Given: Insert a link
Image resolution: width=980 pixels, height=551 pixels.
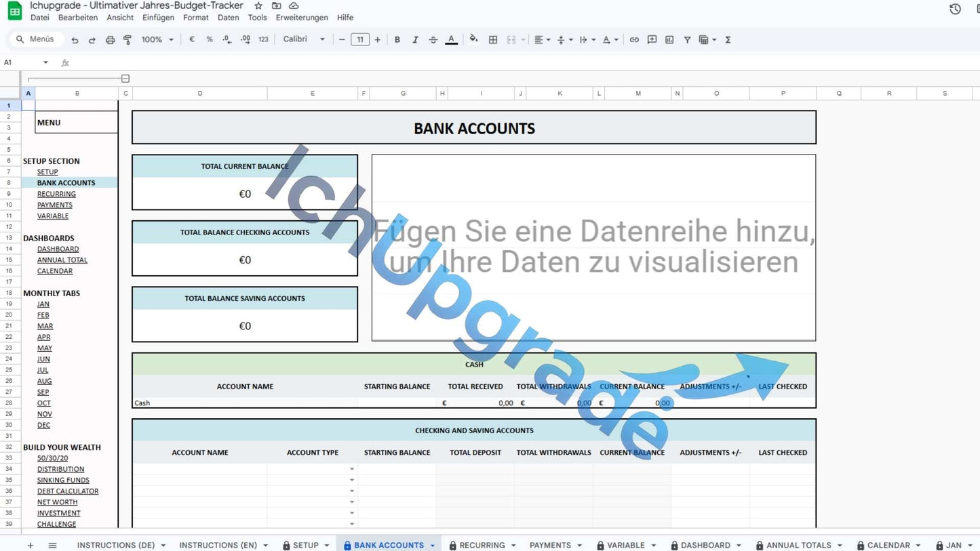Looking at the screenshot, I should point(634,39).
